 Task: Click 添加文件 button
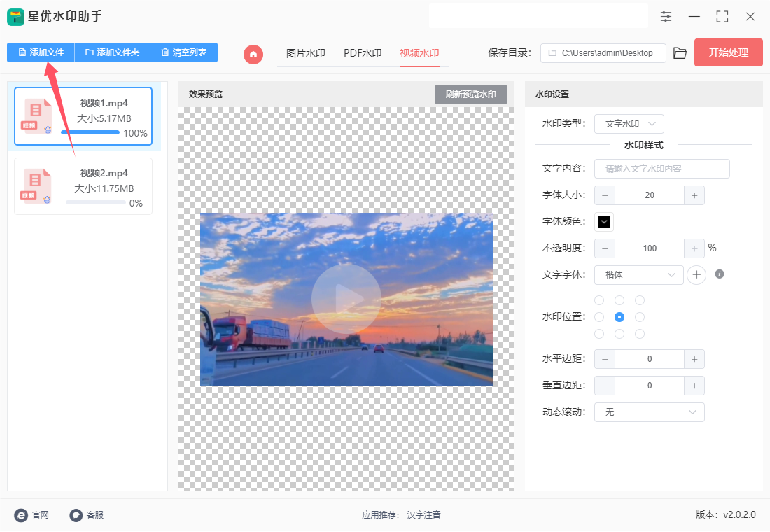(41, 52)
